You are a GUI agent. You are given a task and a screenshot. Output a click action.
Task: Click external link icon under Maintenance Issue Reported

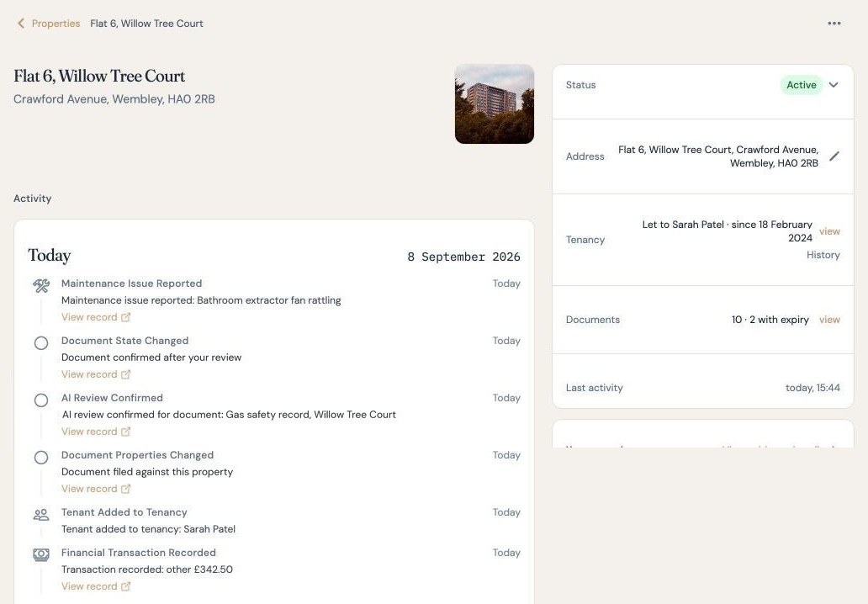pyautogui.click(x=125, y=317)
